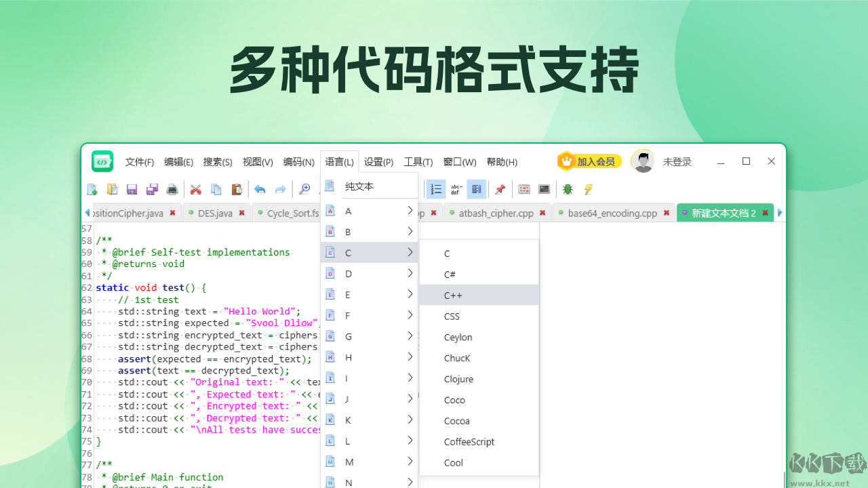Open the 搜索(S) menu
The width and height of the screenshot is (868, 488).
pyautogui.click(x=218, y=162)
